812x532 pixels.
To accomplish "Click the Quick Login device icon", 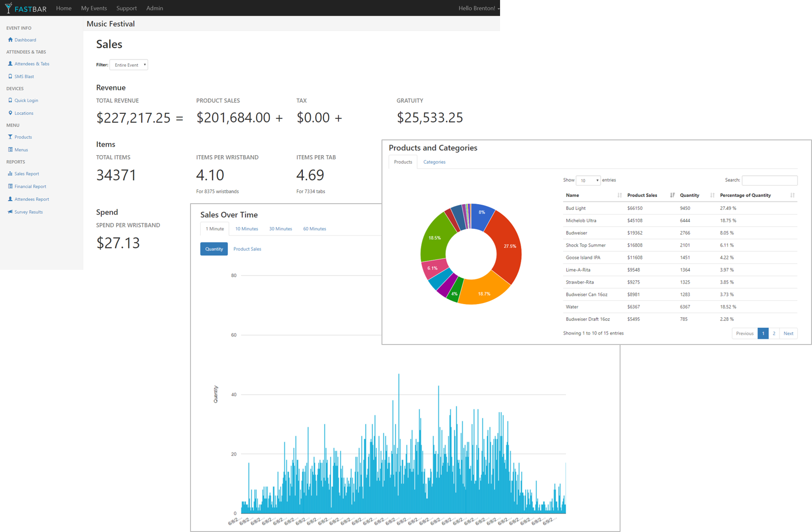I will click(10, 100).
